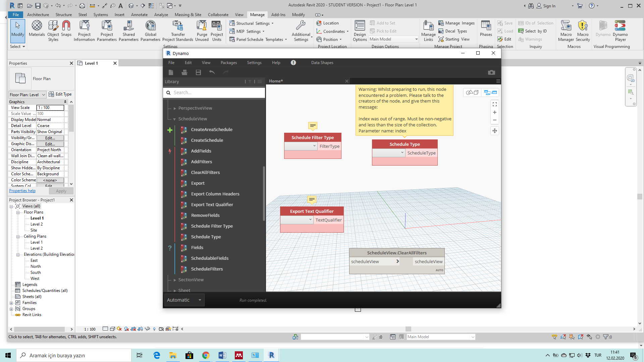The image size is (644, 362).
Task: Select AddFilters node in the library
Action: [x=201, y=162]
